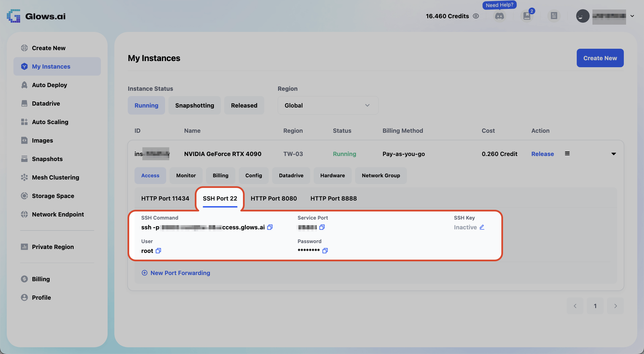The height and width of the screenshot is (354, 644).
Task: Collapse the instance row with arrow
Action: click(613, 154)
